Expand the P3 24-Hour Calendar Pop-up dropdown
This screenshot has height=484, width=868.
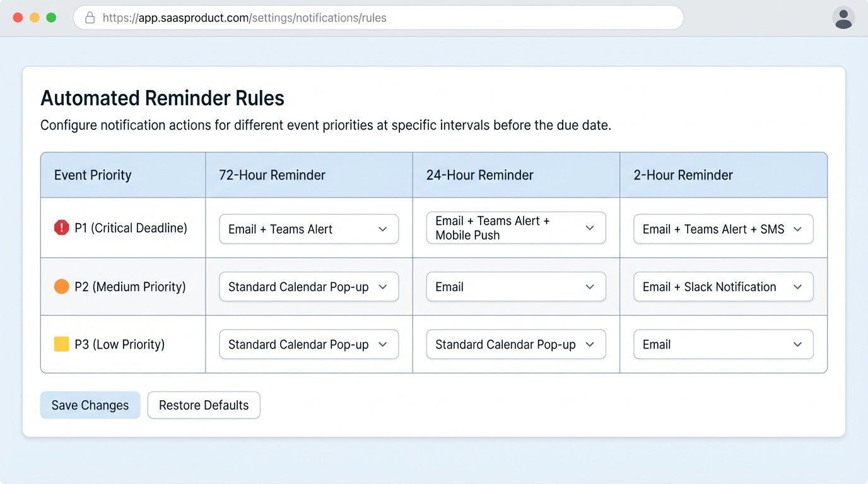click(x=515, y=344)
